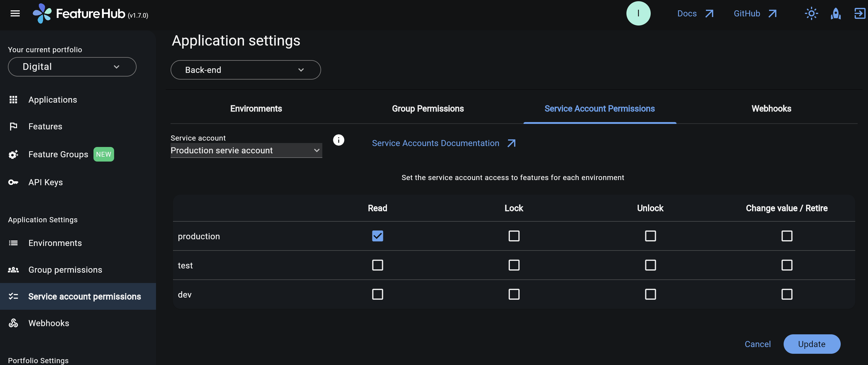Switch to the Group Permissions tab
The width and height of the screenshot is (868, 365).
pyautogui.click(x=428, y=108)
